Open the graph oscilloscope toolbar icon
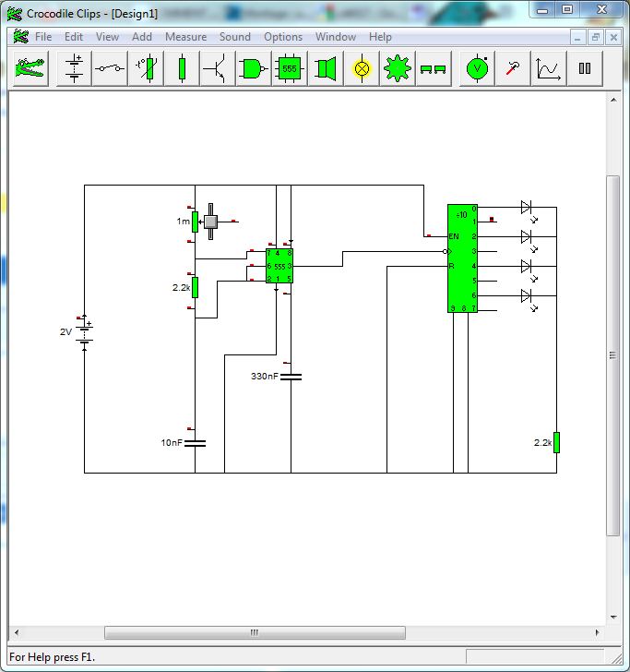The image size is (630, 672). 549,68
